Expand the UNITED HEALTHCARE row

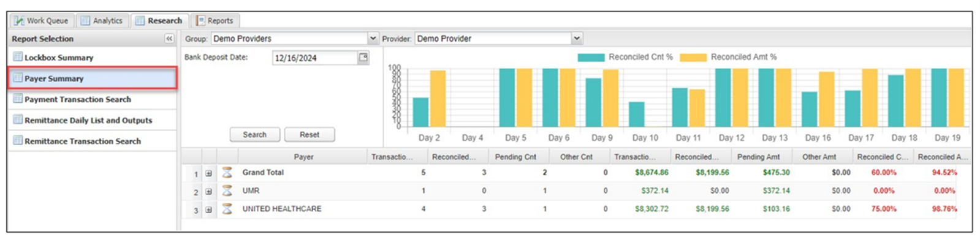[x=208, y=210]
